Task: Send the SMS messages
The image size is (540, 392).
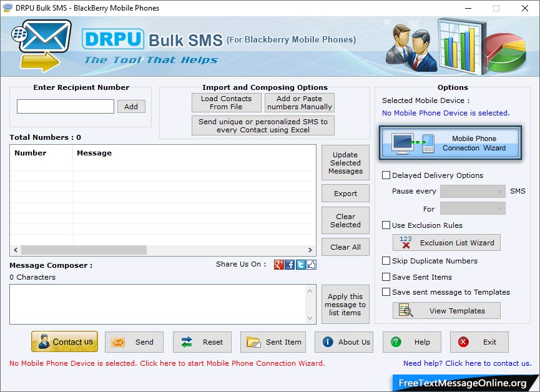Action: [x=134, y=341]
